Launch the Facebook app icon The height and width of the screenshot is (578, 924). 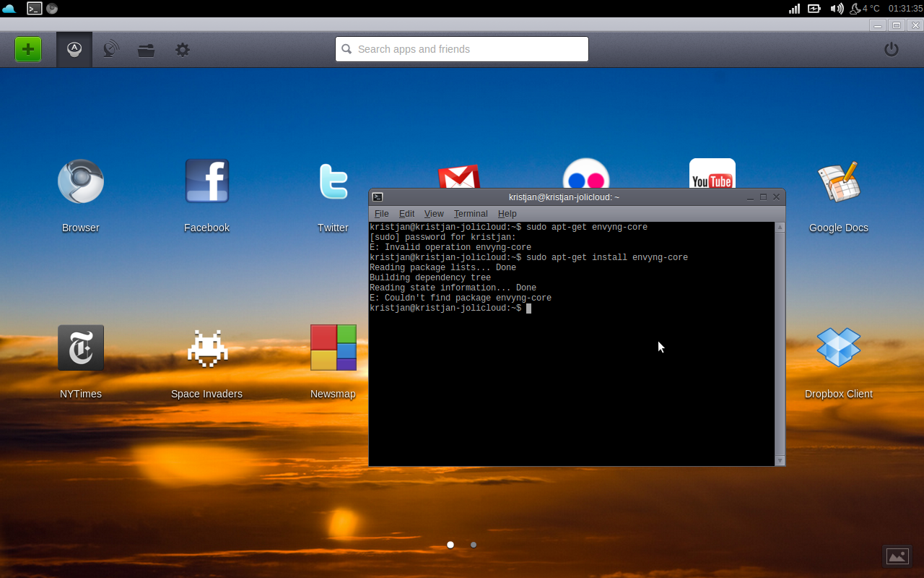point(207,181)
